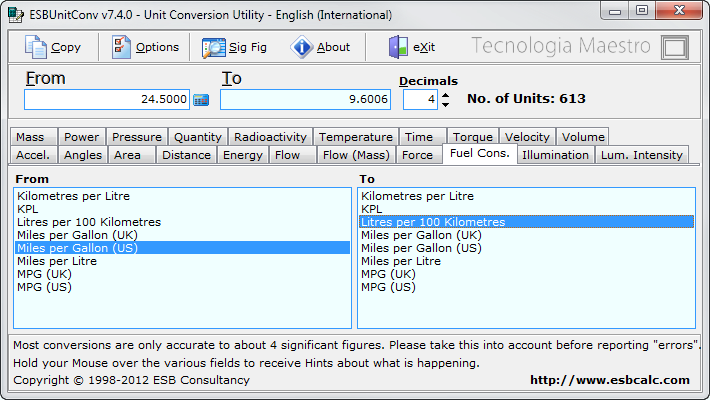Select the Quantity tab
The height and width of the screenshot is (400, 710).
198,137
